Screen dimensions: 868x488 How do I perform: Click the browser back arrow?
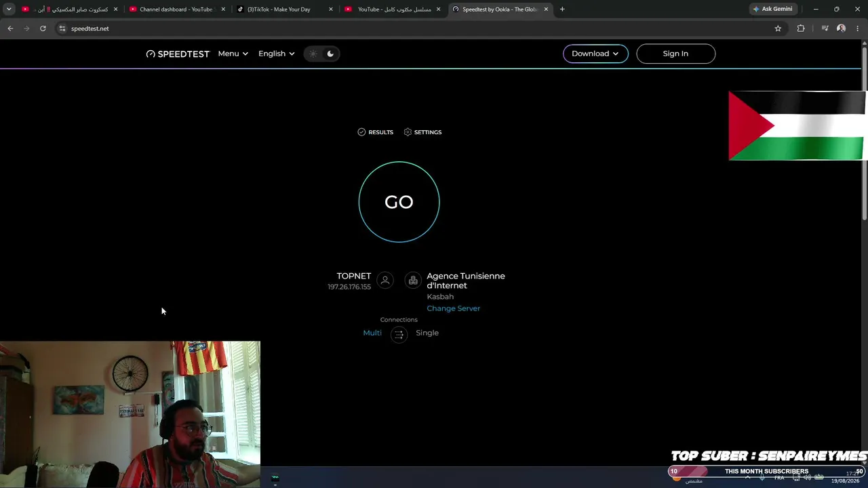(x=10, y=28)
